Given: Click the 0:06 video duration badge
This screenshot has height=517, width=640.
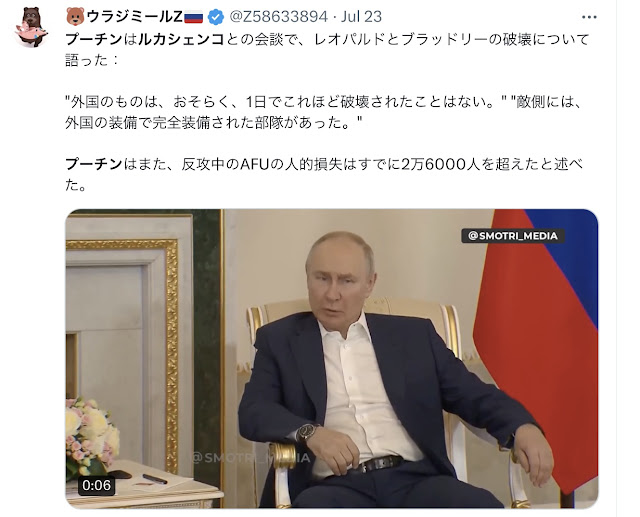Looking at the screenshot, I should (x=96, y=485).
